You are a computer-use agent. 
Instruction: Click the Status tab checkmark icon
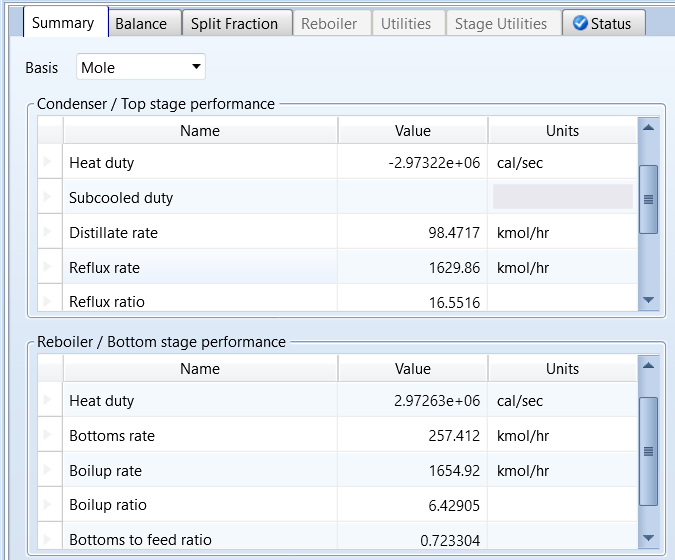[x=580, y=23]
